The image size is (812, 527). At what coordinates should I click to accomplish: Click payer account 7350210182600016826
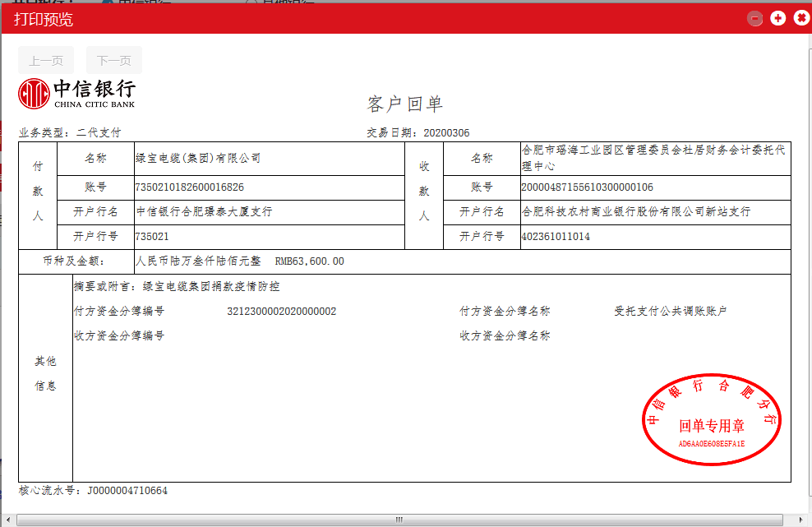pos(190,187)
